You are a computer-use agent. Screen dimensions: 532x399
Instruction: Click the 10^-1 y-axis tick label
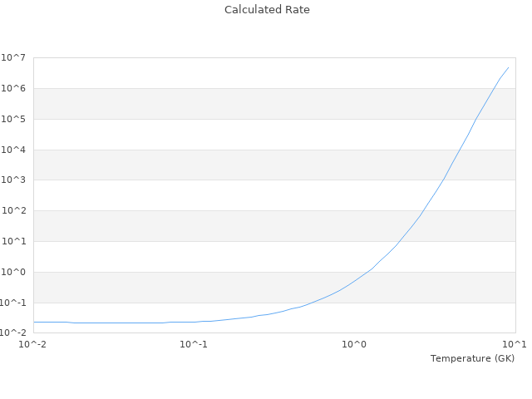14,303
